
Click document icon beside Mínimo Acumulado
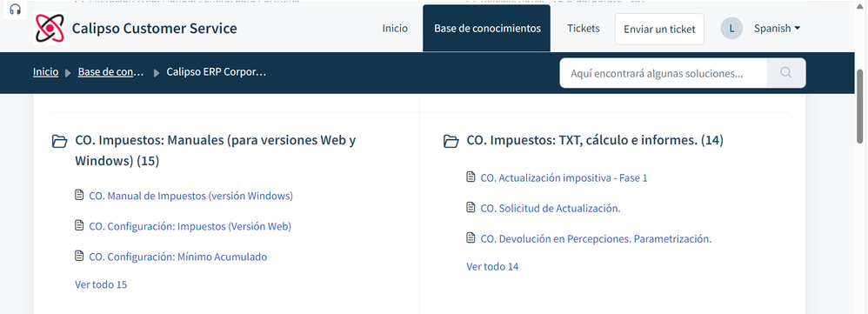[79, 256]
